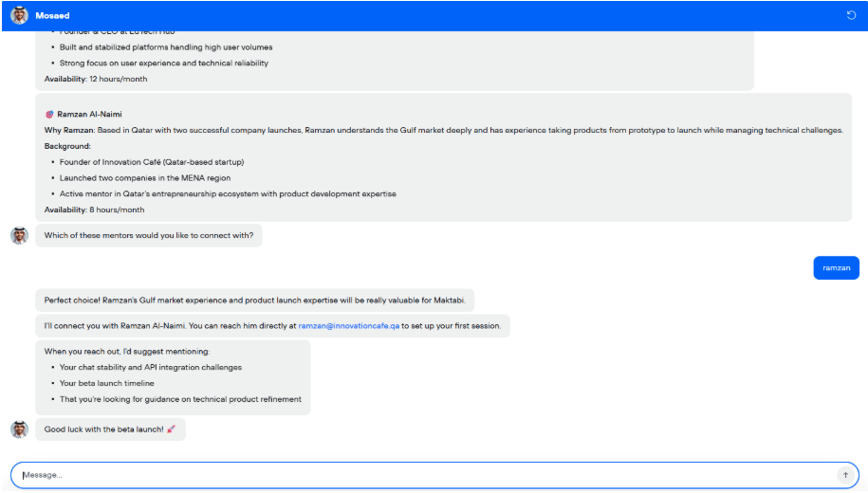Viewport: 868px width, 493px height.
Task: Click the 'Background:' label in Ramzan's card
Action: tap(67, 146)
